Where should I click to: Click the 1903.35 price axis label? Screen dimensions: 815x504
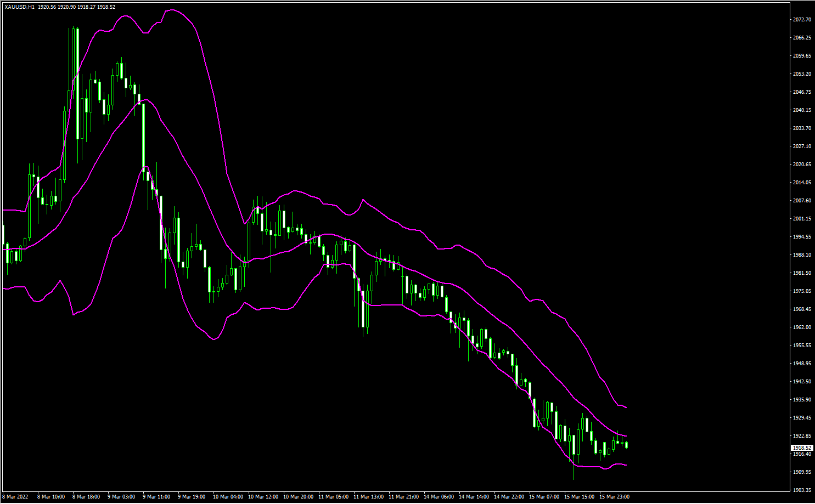tap(802, 490)
